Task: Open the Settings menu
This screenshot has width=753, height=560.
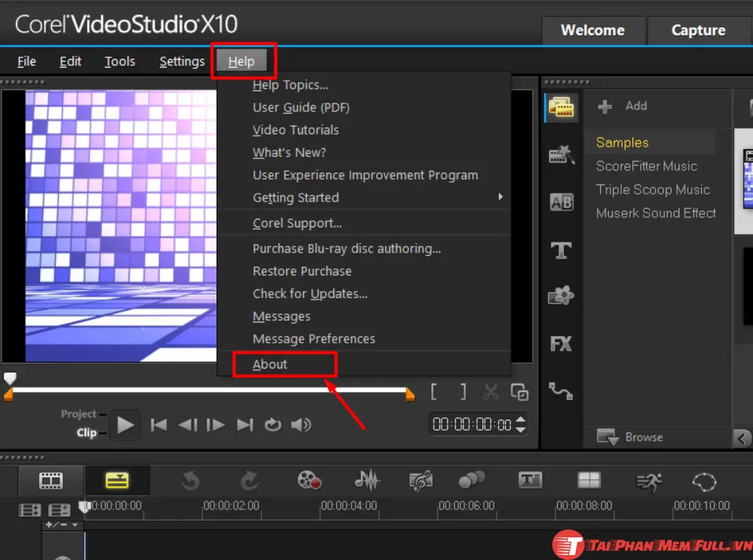Action: [x=181, y=61]
